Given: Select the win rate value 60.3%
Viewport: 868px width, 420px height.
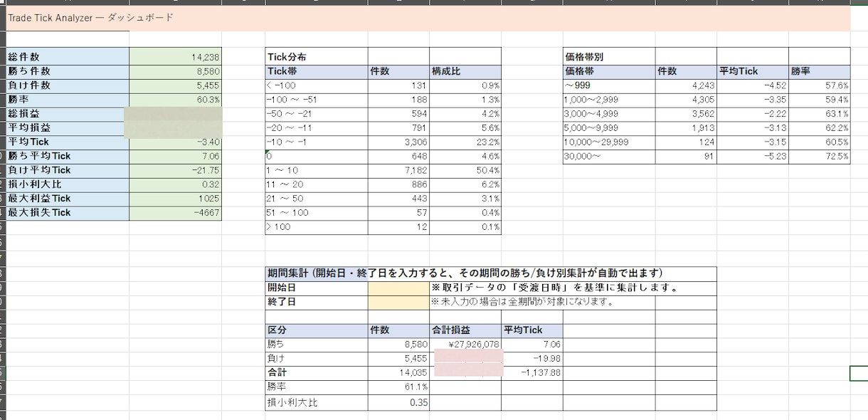Looking at the screenshot, I should pyautogui.click(x=176, y=100).
